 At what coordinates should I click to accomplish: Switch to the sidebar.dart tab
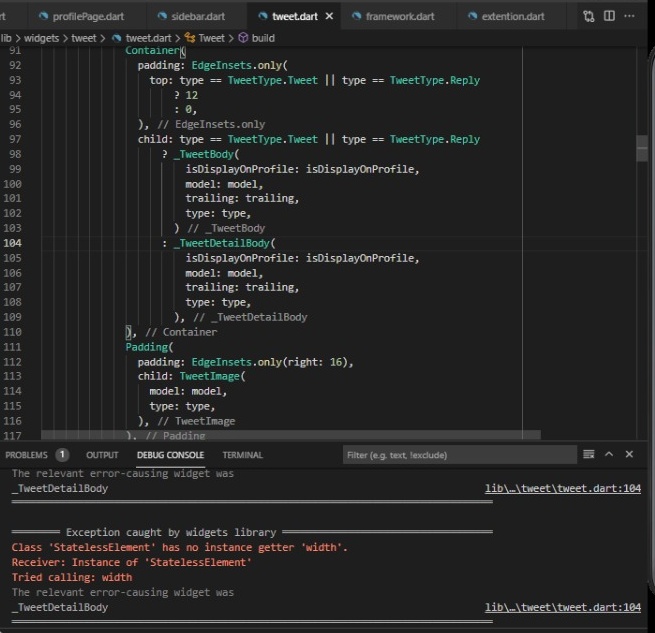pos(191,16)
